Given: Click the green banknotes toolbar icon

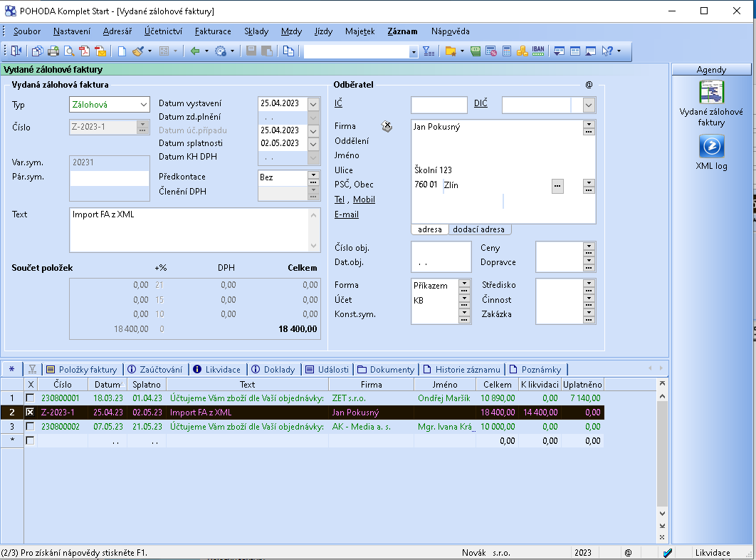Looking at the screenshot, I should click(x=476, y=51).
